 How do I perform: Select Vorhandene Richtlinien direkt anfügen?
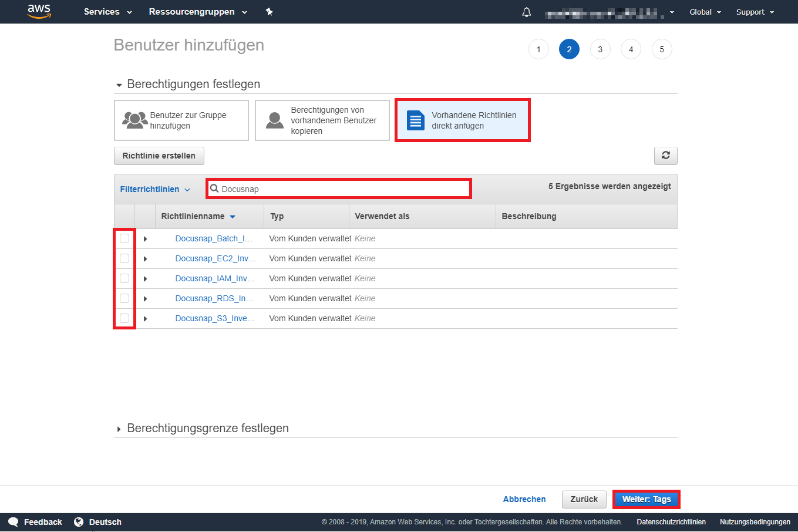(463, 120)
